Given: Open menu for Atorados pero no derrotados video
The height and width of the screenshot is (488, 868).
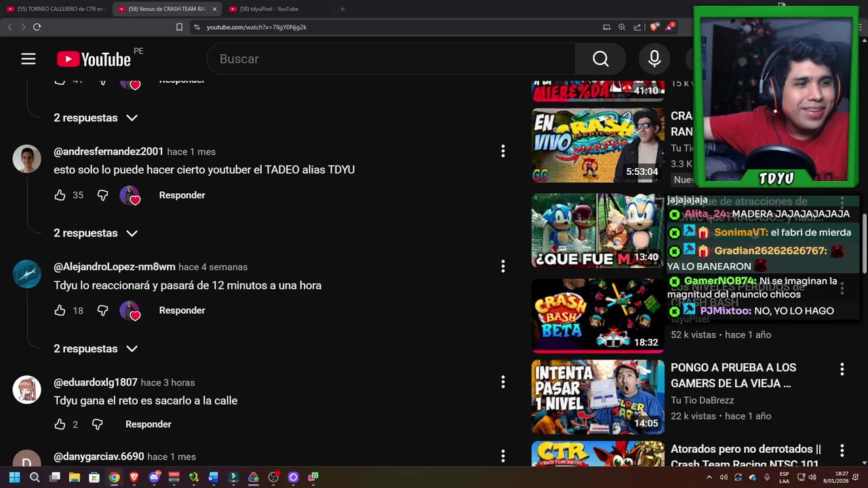Looking at the screenshot, I should point(842,451).
